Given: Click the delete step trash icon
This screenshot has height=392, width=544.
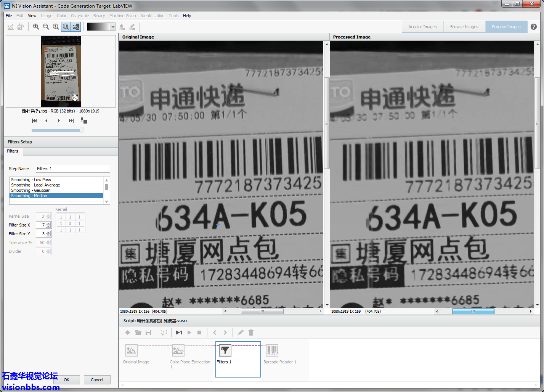Looking at the screenshot, I should 251,333.
